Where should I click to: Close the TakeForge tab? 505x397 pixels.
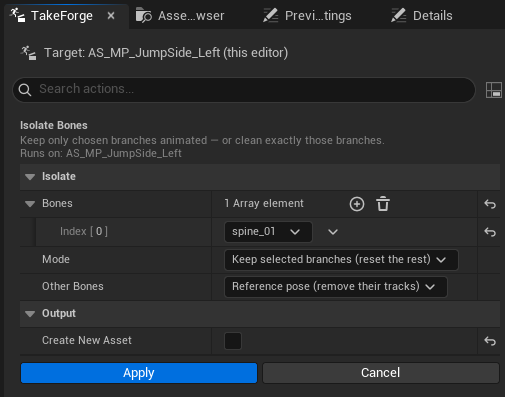click(x=111, y=16)
